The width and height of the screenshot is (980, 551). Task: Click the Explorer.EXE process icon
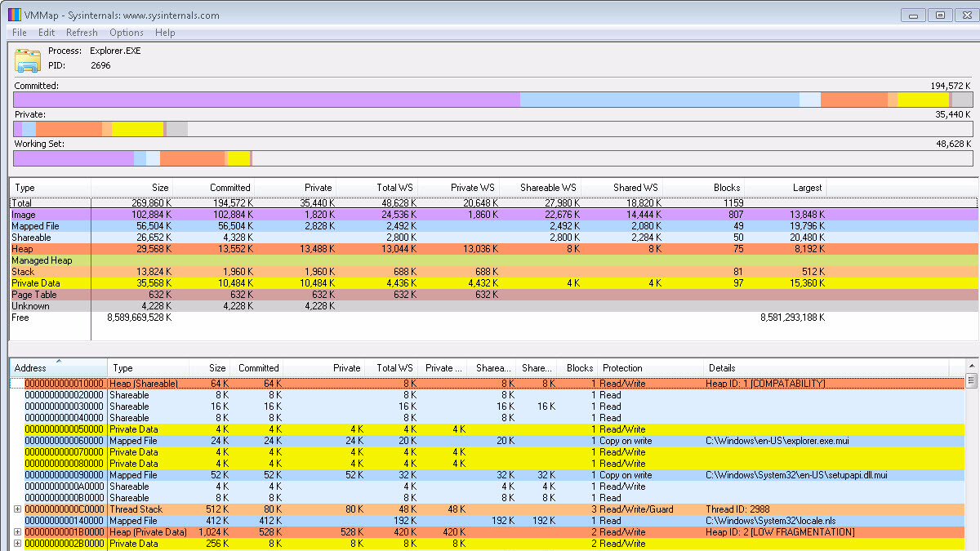[28, 60]
